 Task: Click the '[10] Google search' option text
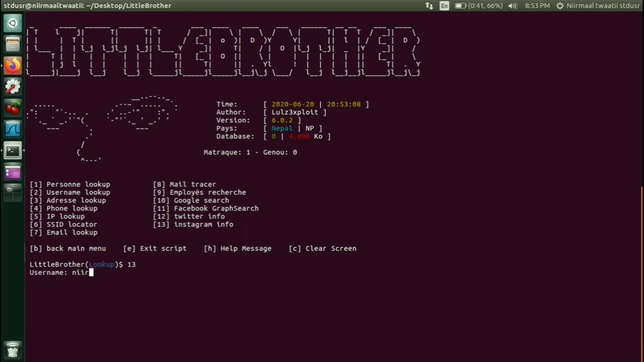(191, 201)
